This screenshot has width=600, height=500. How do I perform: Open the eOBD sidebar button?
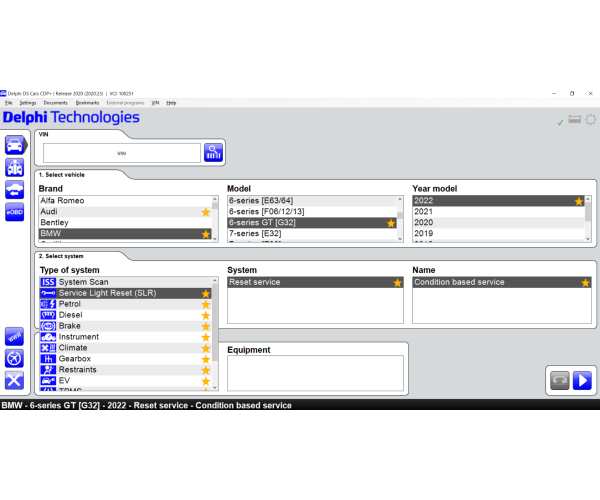tap(15, 212)
